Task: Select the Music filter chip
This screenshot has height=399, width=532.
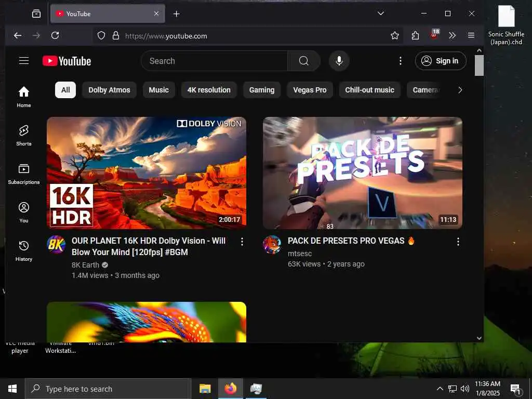Action: [159, 90]
